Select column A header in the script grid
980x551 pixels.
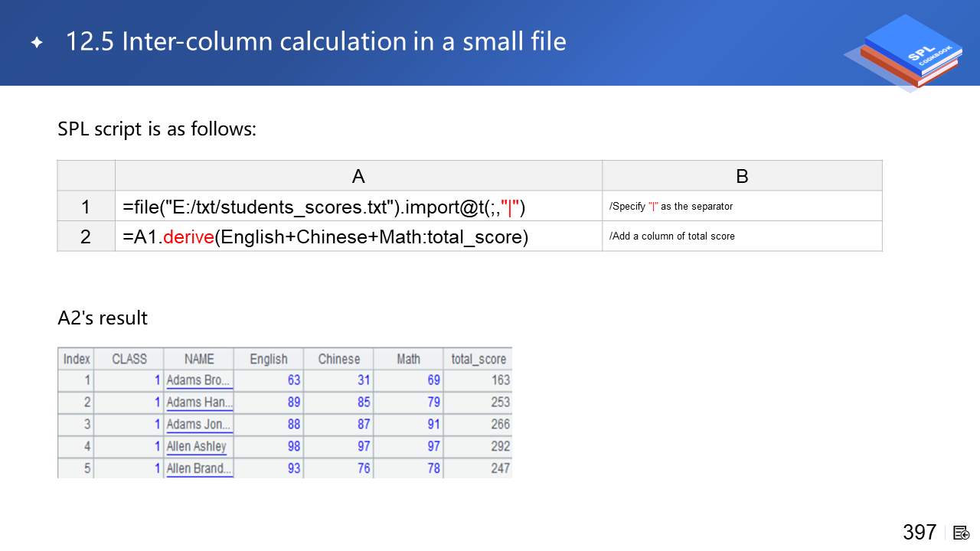coord(358,176)
